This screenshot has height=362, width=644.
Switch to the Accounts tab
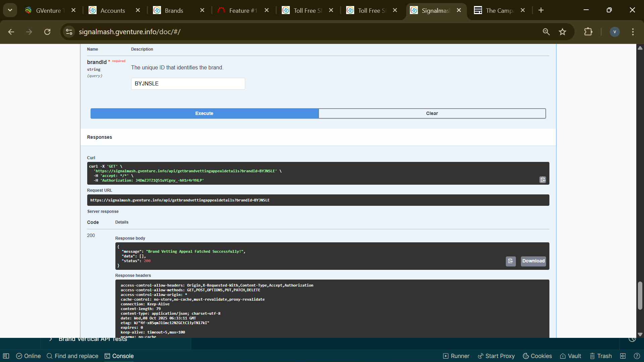coord(112,10)
